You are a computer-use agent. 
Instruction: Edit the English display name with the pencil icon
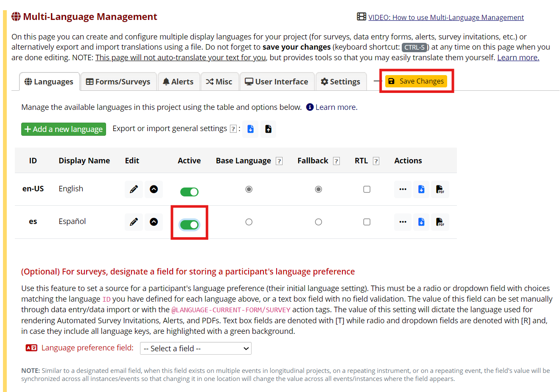134,189
